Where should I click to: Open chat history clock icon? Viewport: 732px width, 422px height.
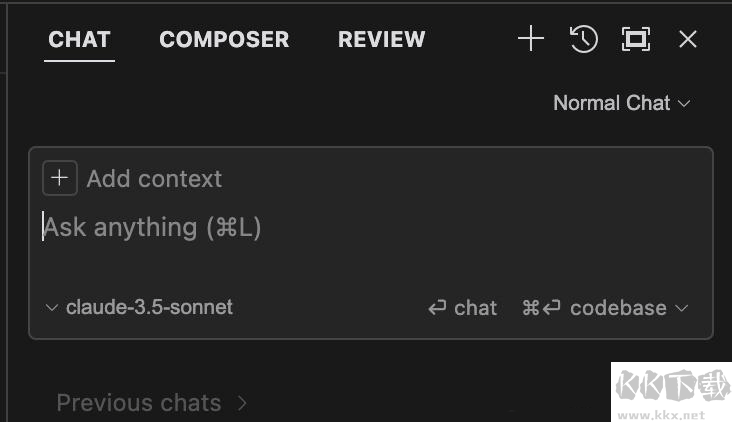coord(584,39)
